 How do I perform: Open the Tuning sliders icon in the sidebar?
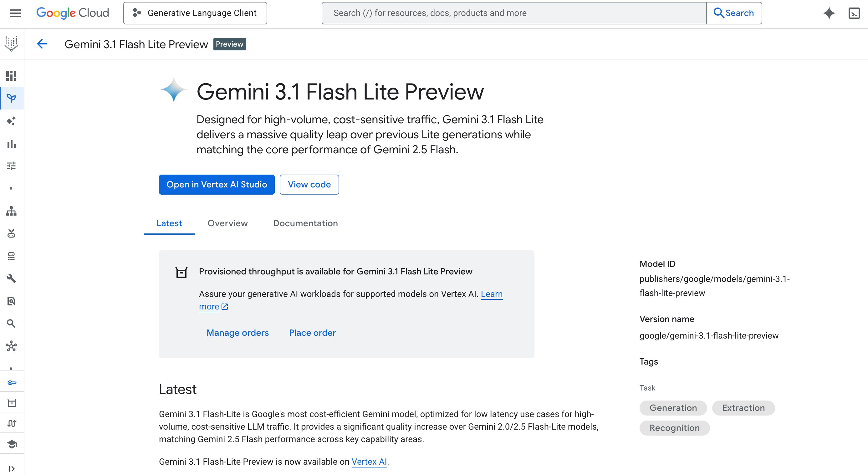[x=12, y=166]
